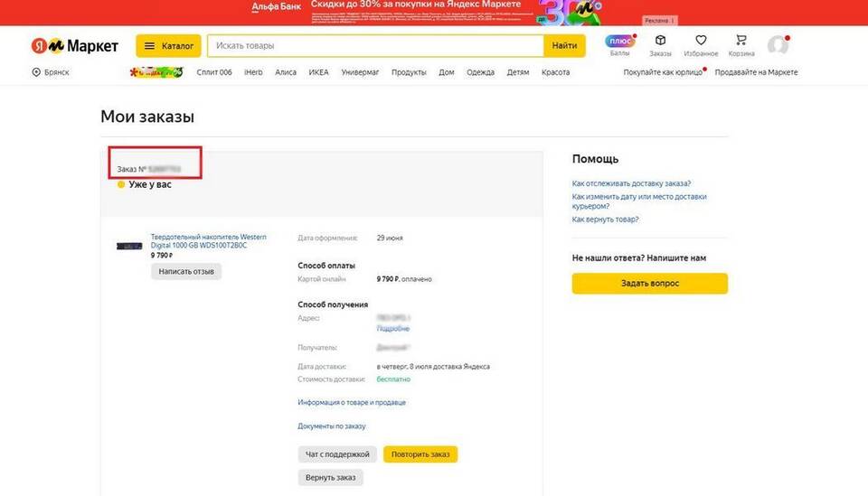868x496 pixels.
Task: Click the Написать отзыв button
Action: pyautogui.click(x=186, y=272)
